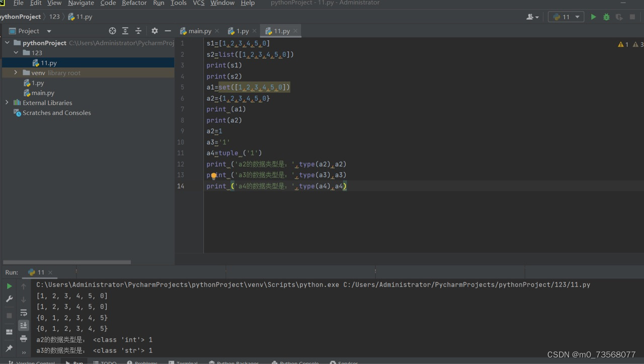Click the yellow light bulb on line 13
Screen dimensions: 644x364
pyautogui.click(x=214, y=175)
